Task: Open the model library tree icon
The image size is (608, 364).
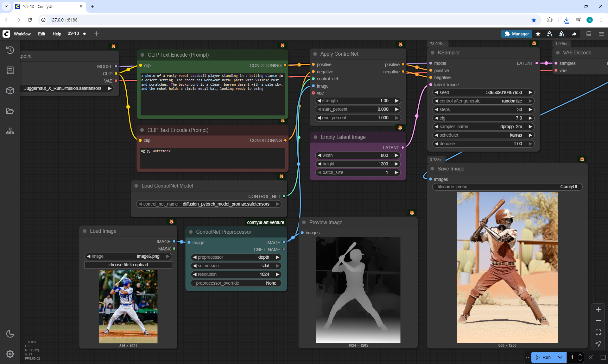Action: point(10,131)
